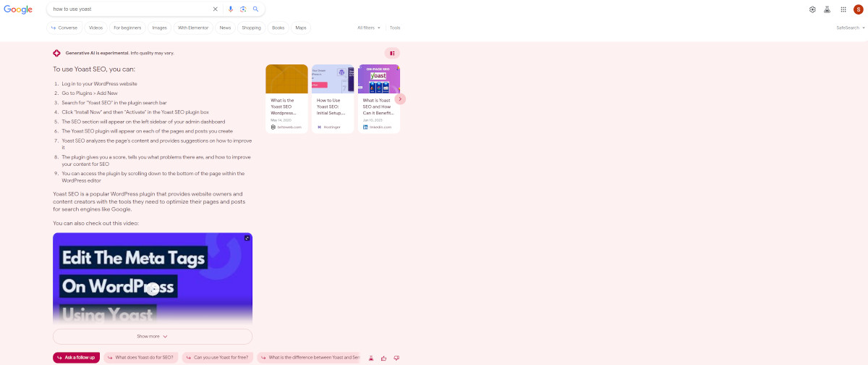Give the AI answer a thumbs up
This screenshot has height=365, width=868.
(x=383, y=358)
